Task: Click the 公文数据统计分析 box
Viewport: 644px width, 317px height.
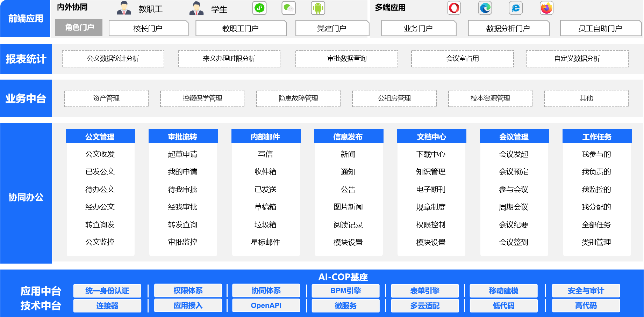Action: coord(113,59)
